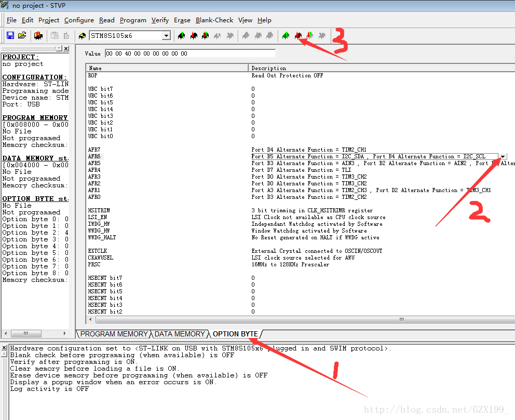The width and height of the screenshot is (515, 420).
Task: Click the third greyed icon in the middle group
Action: [269, 35]
